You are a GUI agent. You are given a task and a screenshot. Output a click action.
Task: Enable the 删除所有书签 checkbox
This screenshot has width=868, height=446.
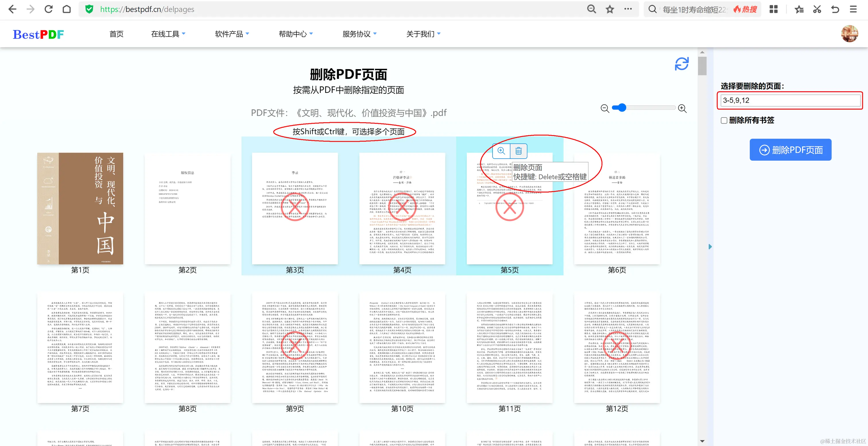724,120
